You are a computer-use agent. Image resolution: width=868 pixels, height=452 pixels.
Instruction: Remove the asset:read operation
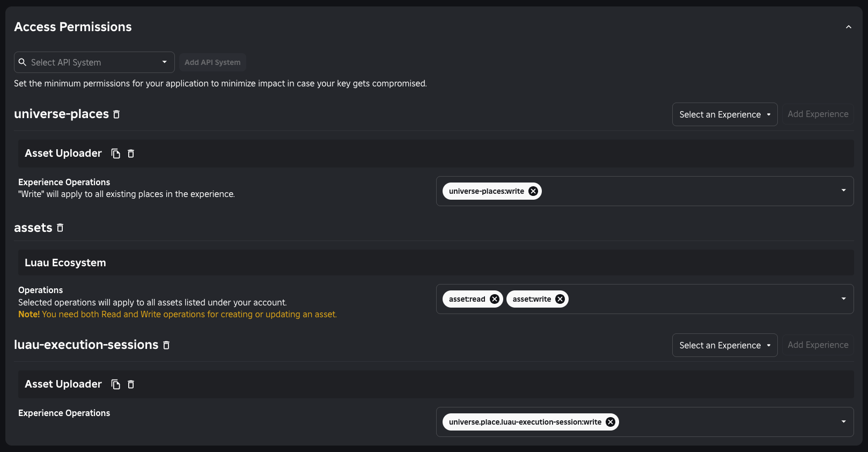click(x=494, y=298)
